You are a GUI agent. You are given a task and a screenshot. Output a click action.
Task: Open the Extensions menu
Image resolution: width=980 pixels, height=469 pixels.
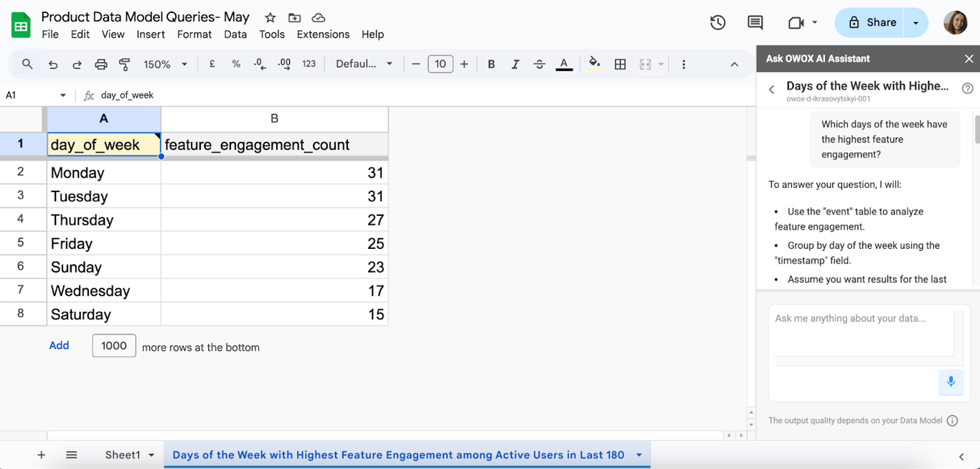[x=323, y=34]
